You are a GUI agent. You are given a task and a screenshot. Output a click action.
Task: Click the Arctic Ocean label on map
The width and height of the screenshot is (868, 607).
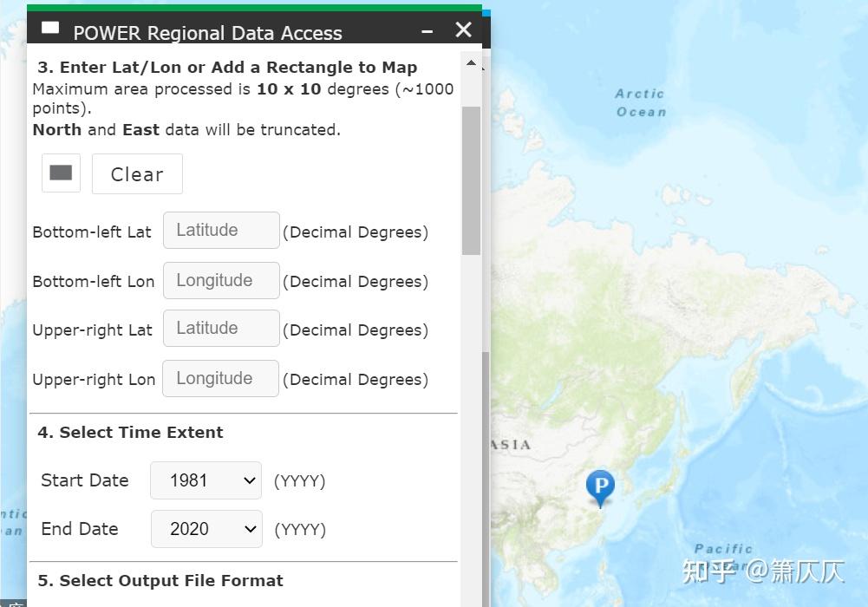click(x=641, y=102)
